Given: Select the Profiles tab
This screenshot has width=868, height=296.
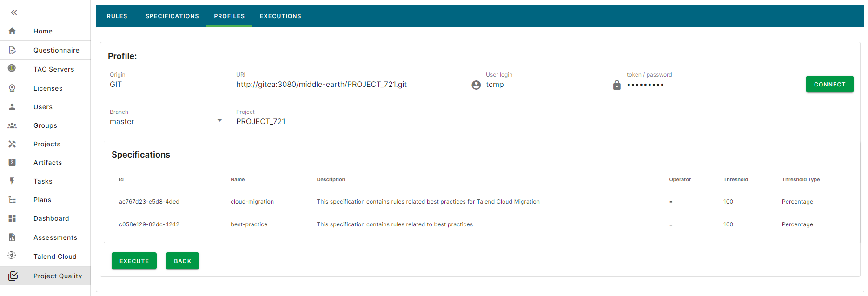Looking at the screenshot, I should pyautogui.click(x=229, y=16).
